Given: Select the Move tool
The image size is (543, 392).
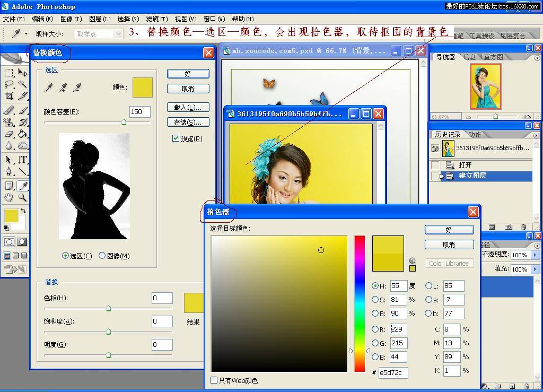Looking at the screenshot, I should [x=22, y=72].
